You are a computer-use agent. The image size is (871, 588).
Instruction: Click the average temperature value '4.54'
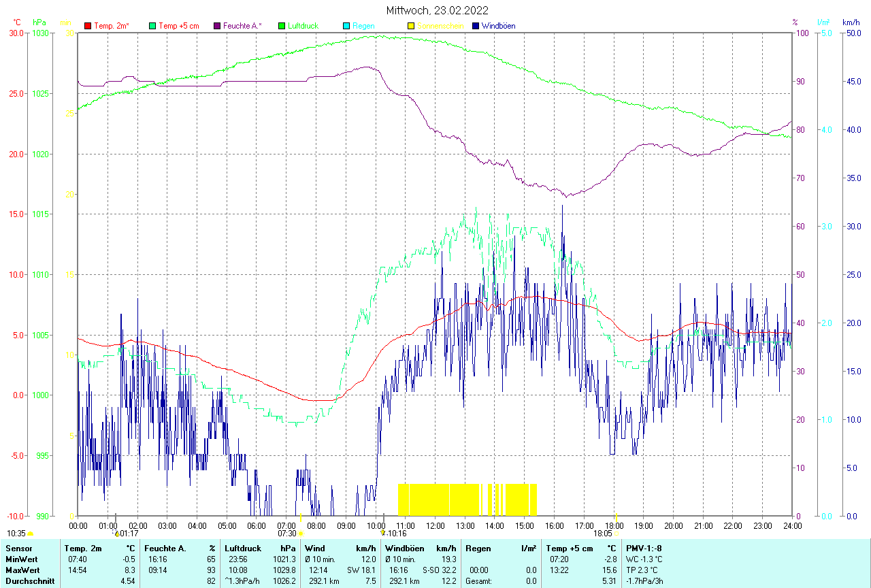tap(128, 581)
